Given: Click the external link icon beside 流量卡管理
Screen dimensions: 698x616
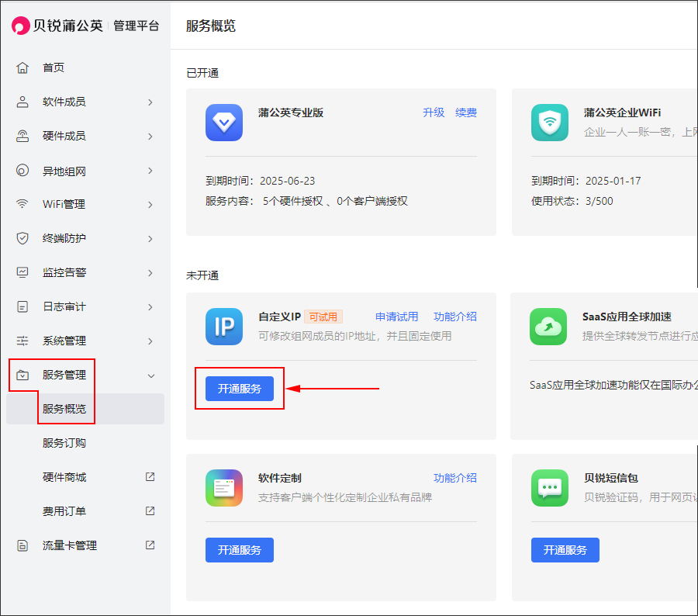Looking at the screenshot, I should (x=150, y=545).
